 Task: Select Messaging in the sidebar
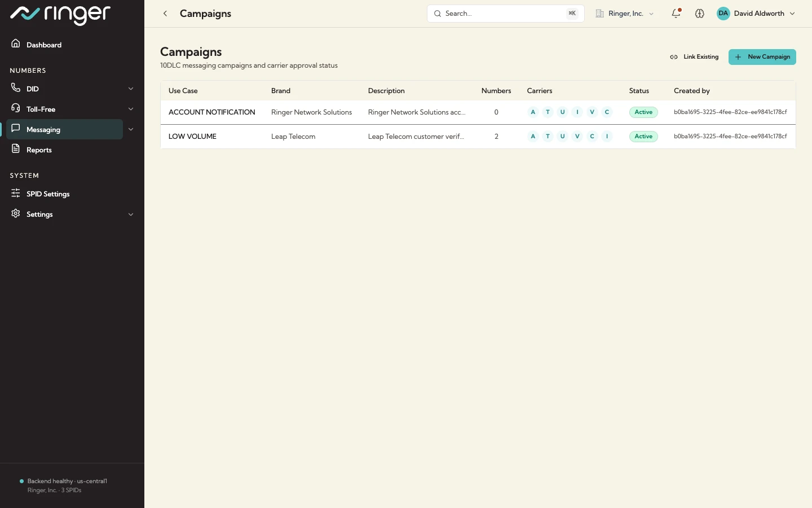64,129
